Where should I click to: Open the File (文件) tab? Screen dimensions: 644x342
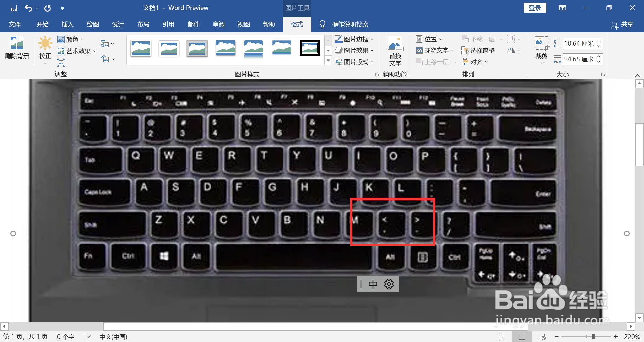coord(15,24)
